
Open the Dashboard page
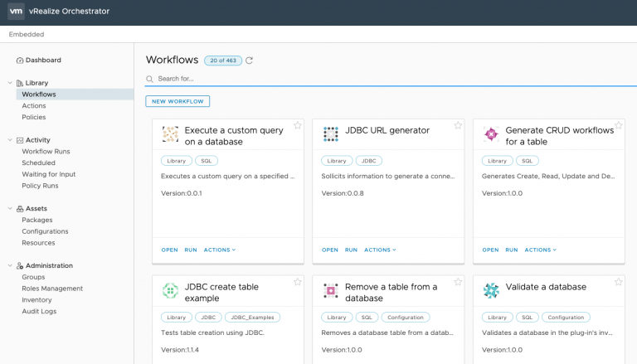point(43,61)
